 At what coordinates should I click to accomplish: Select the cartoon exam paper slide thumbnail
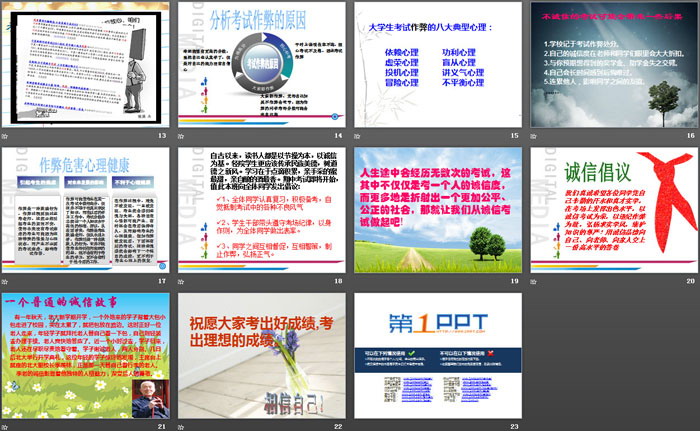[x=85, y=64]
